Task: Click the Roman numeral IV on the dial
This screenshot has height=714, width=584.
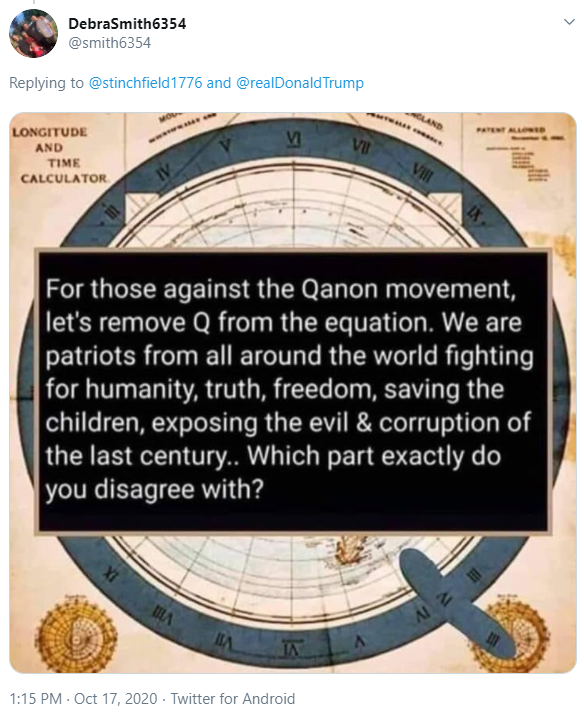Action: [x=165, y=174]
